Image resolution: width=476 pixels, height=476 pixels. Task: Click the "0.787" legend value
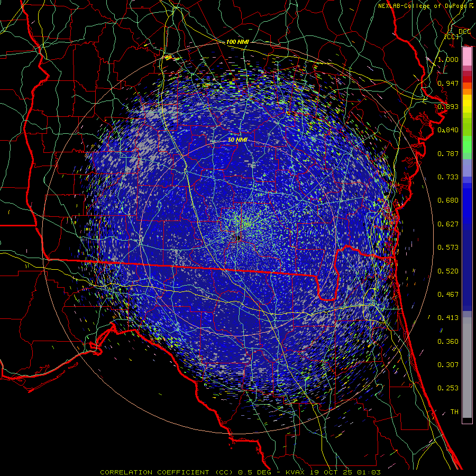click(x=448, y=153)
